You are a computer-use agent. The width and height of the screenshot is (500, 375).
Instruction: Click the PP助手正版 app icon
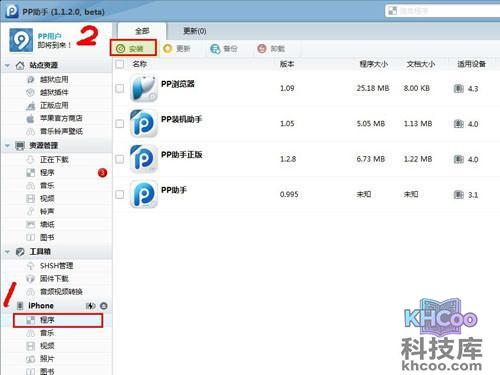pyautogui.click(x=144, y=159)
